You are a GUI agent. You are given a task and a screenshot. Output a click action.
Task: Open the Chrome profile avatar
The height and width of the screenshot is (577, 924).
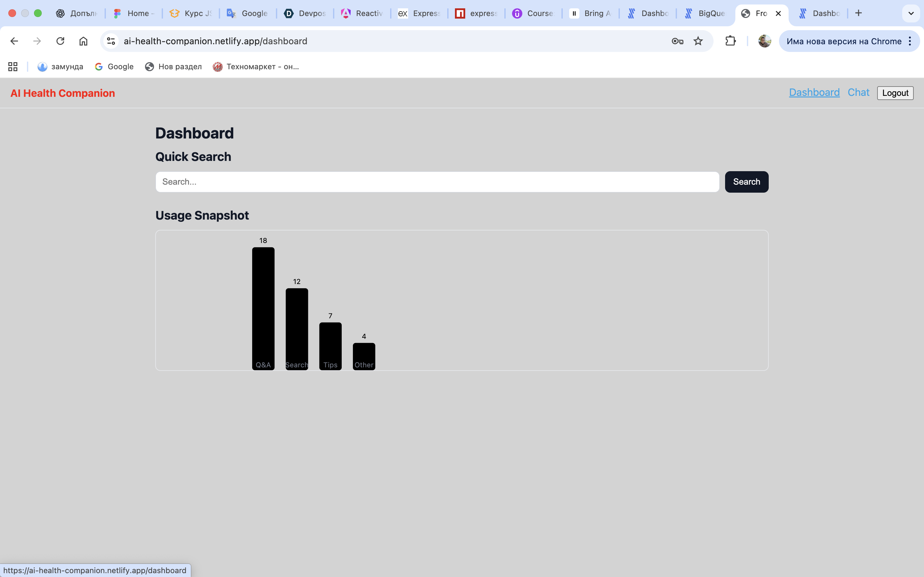click(x=765, y=41)
